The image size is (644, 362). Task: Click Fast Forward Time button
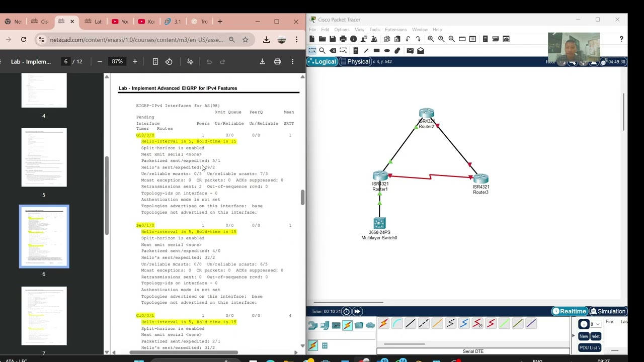357,311
